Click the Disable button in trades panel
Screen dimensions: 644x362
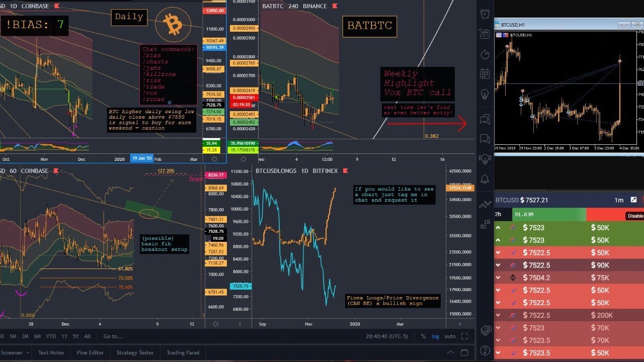coord(635,216)
